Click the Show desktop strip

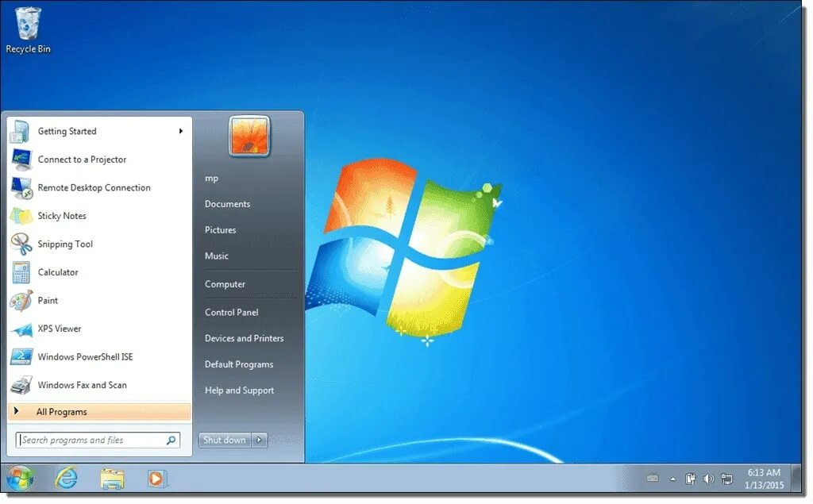tap(796, 478)
